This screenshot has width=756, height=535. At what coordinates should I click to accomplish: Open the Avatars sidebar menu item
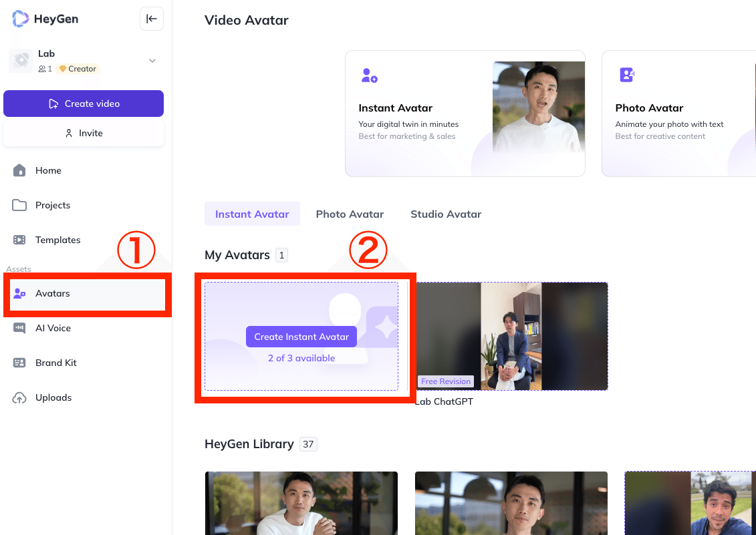(53, 293)
